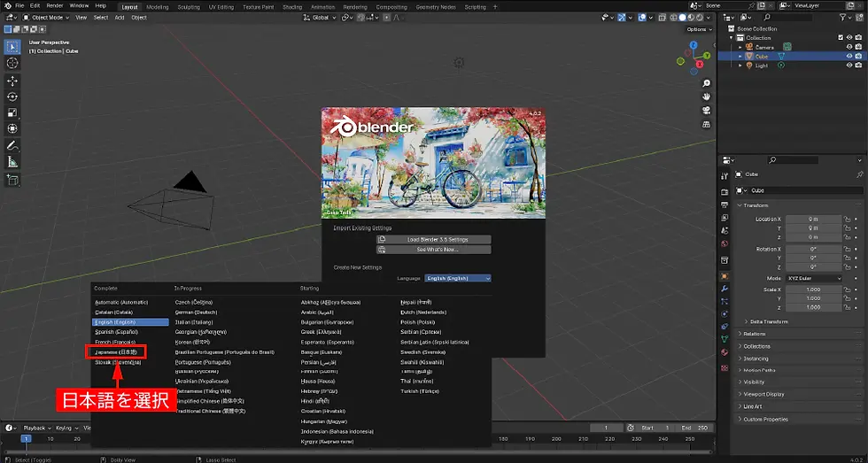Choose Japanese (日本語) from the language list
This screenshot has height=463, width=868.
tap(116, 351)
